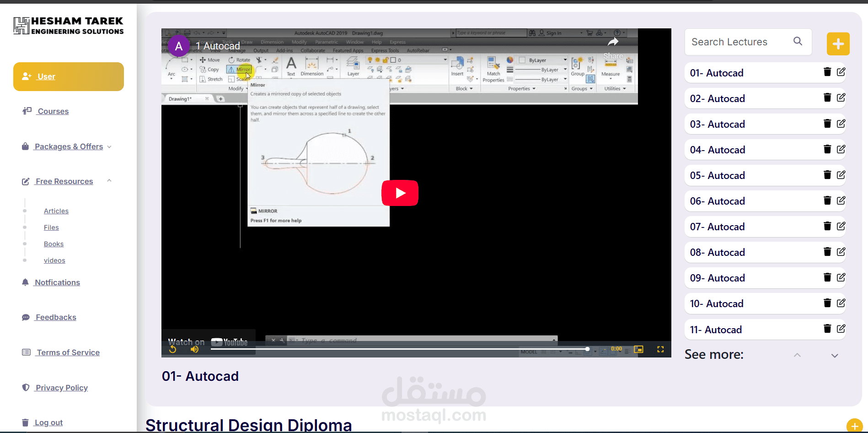Image resolution: width=868 pixels, height=433 pixels.
Task: Edit lecture 10- Autocad
Action: click(x=841, y=303)
